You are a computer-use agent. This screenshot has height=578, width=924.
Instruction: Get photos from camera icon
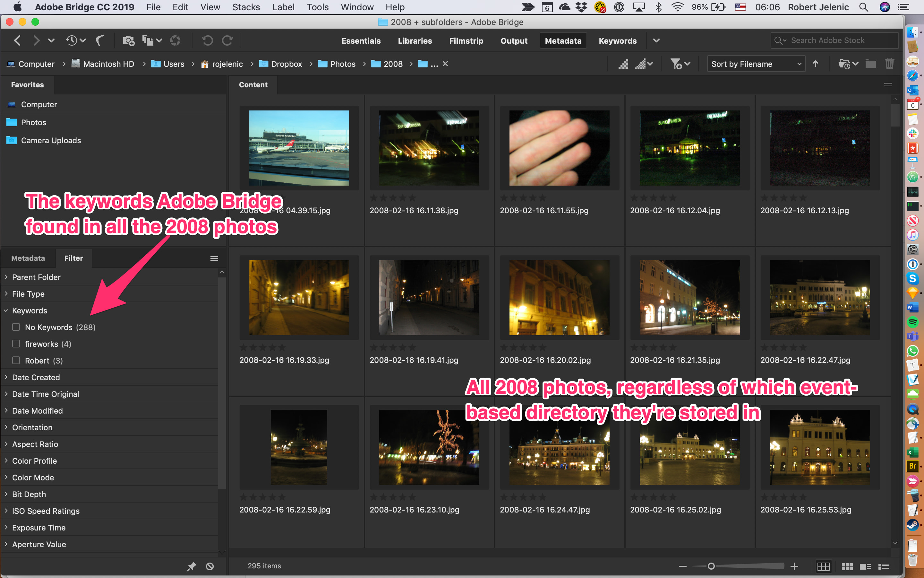pyautogui.click(x=128, y=40)
